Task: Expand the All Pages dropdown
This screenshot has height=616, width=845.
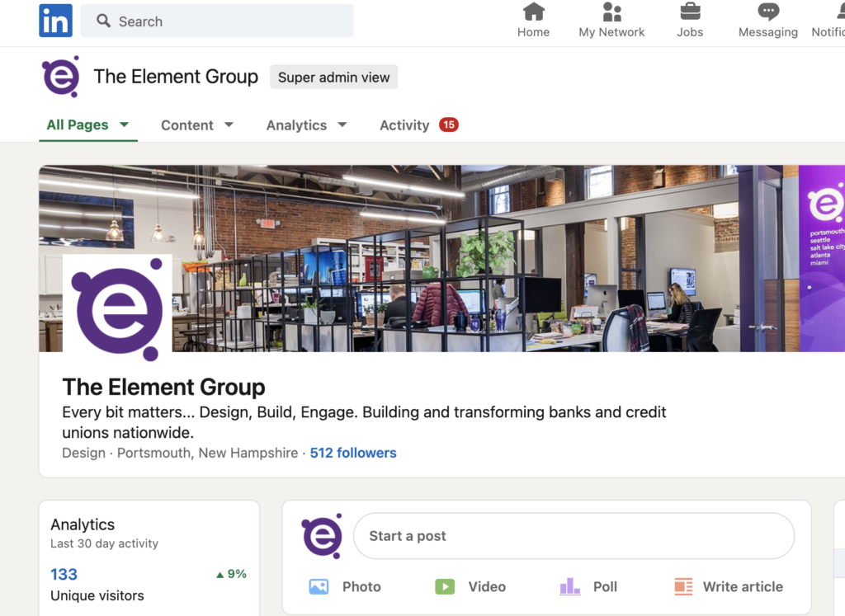Action: coord(87,125)
